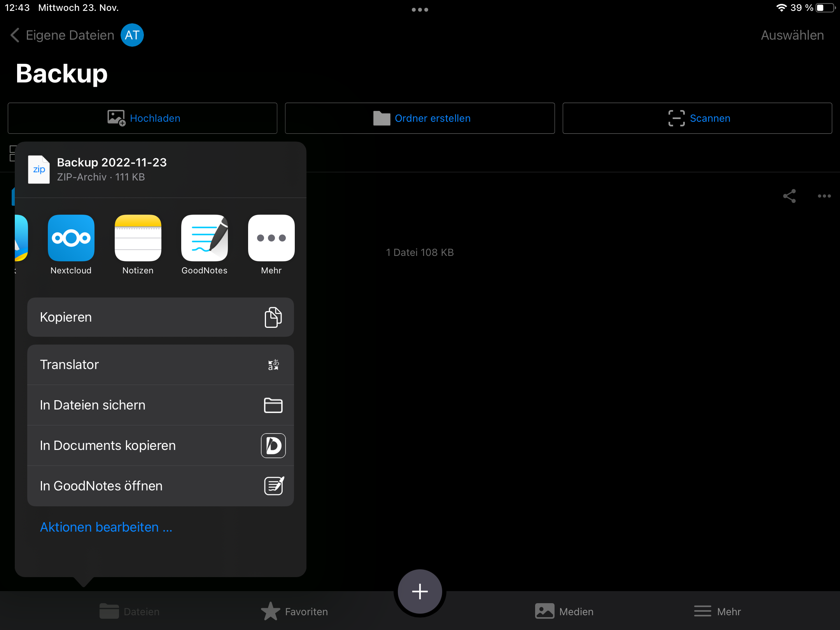Screen dimensions: 840x630
Task: Choose In Dateien sichern
Action: coord(161,405)
